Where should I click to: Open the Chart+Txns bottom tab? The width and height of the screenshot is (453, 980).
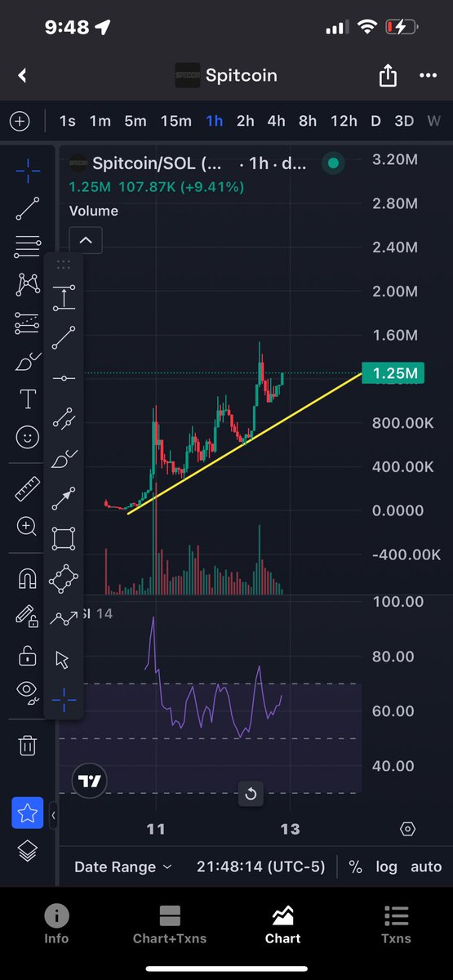coord(170,924)
